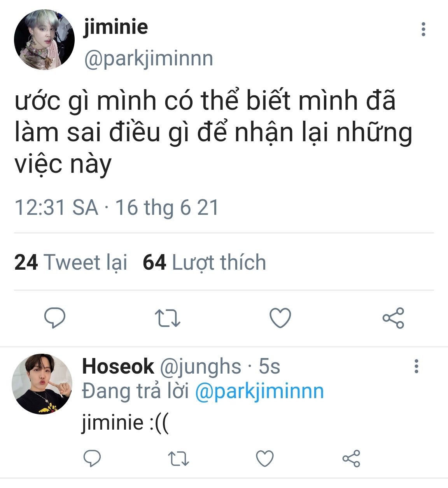Reply to Hoseok's comment
The height and width of the screenshot is (488, 448).
92,458
